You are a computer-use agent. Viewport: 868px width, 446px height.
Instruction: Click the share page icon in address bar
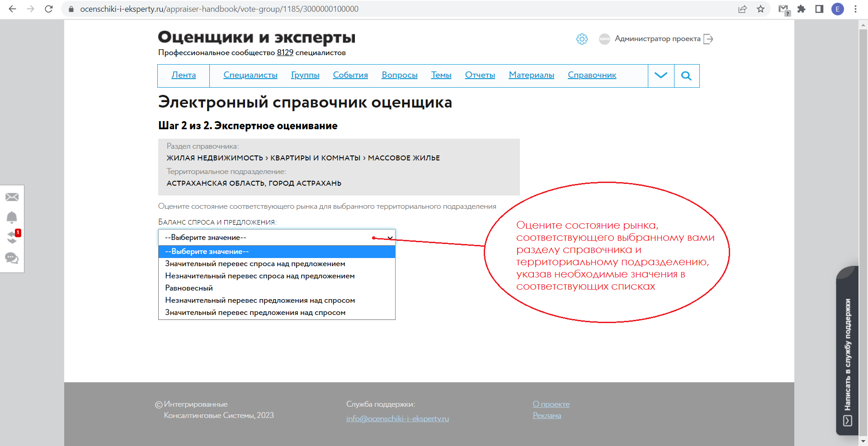[742, 9]
